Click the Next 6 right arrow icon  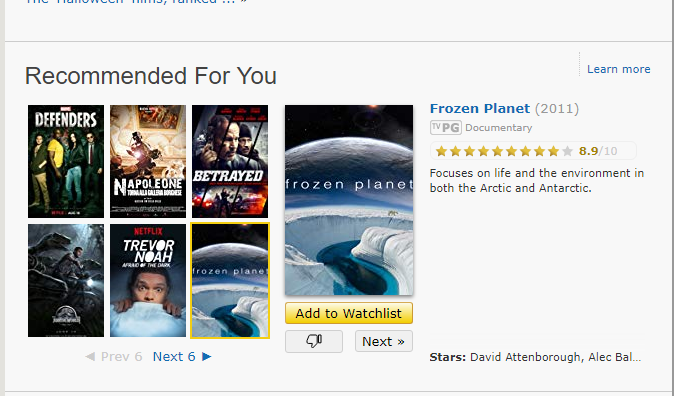tap(207, 356)
